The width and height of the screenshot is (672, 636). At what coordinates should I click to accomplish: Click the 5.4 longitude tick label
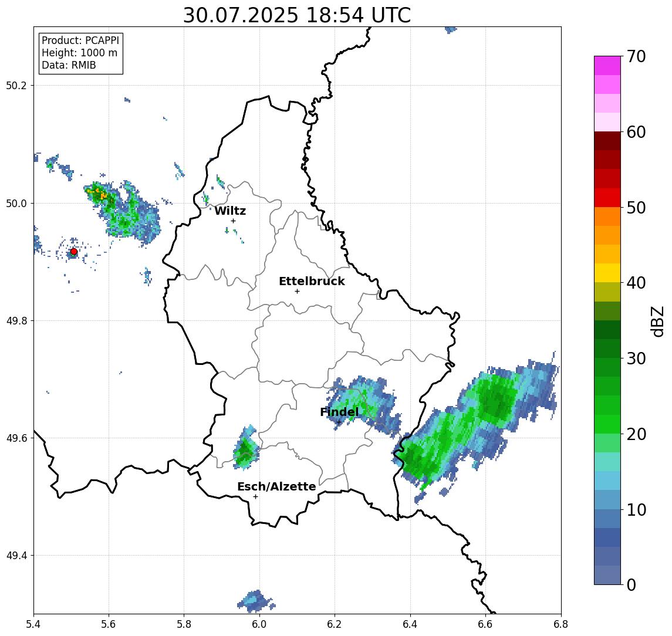(x=33, y=624)
